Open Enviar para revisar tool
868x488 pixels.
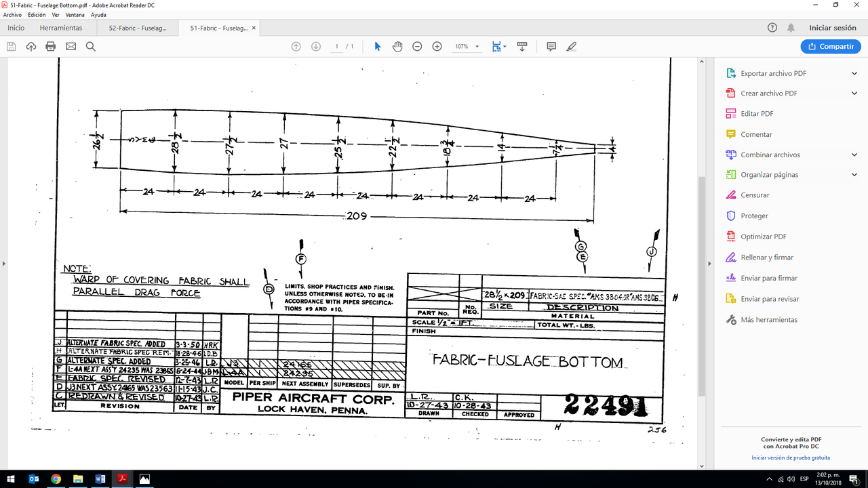click(x=770, y=298)
